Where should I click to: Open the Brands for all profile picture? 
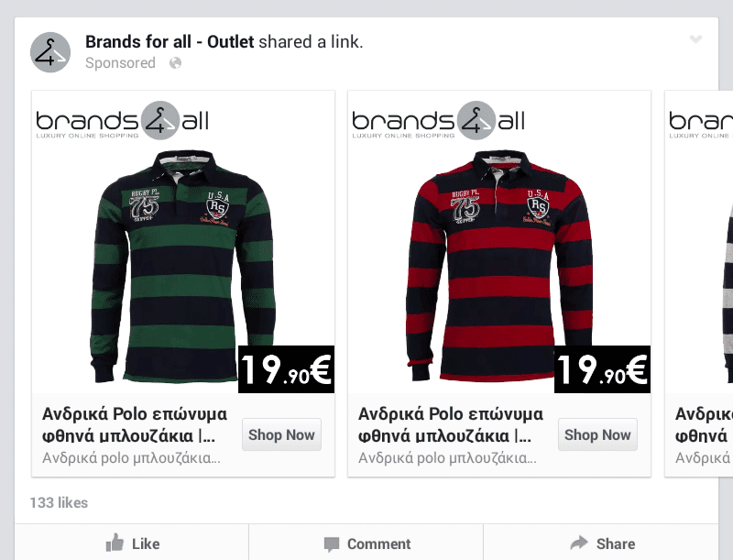click(x=50, y=52)
